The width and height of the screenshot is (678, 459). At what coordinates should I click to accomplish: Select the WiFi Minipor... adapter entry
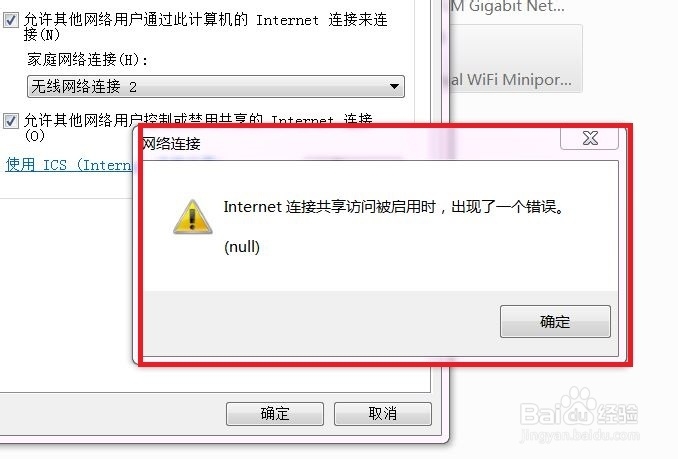click(x=511, y=80)
